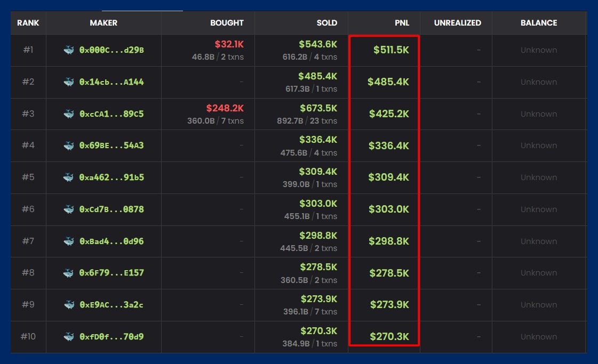This screenshot has width=598, height=364.
Task: Sort by the RANK column header
Action: point(28,23)
